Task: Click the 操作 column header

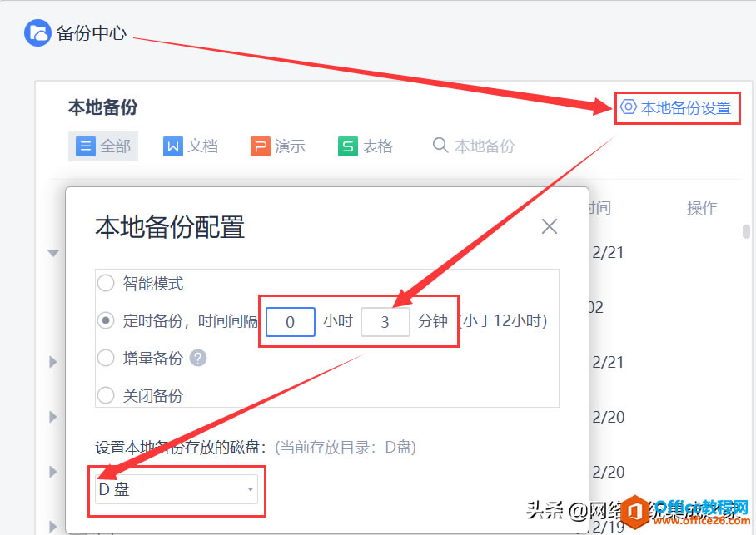Action: pyautogui.click(x=702, y=208)
